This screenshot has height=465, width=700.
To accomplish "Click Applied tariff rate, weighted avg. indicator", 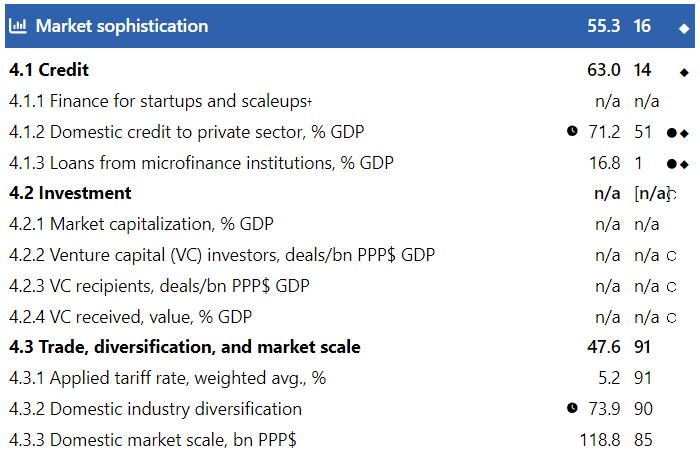I will pyautogui.click(x=167, y=378).
